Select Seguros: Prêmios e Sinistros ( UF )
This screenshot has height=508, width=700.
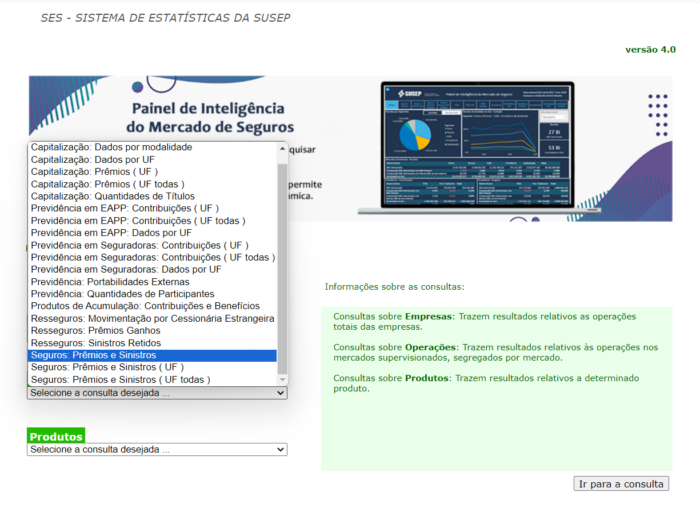[x=152, y=367]
